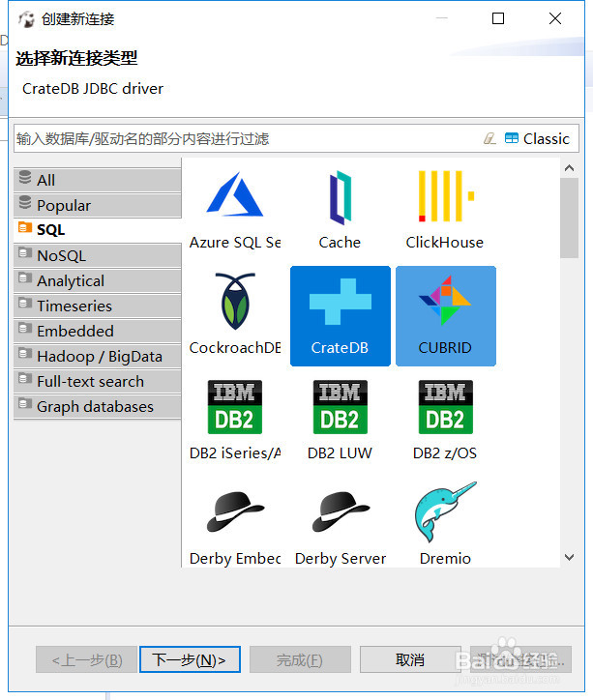Click the scrollbar up arrow
The width and height of the screenshot is (593, 700).
(569, 168)
